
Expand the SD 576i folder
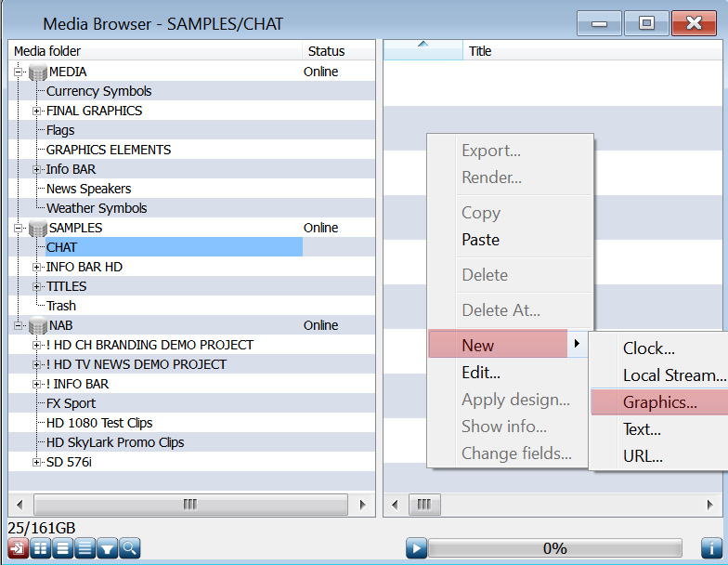(37, 463)
